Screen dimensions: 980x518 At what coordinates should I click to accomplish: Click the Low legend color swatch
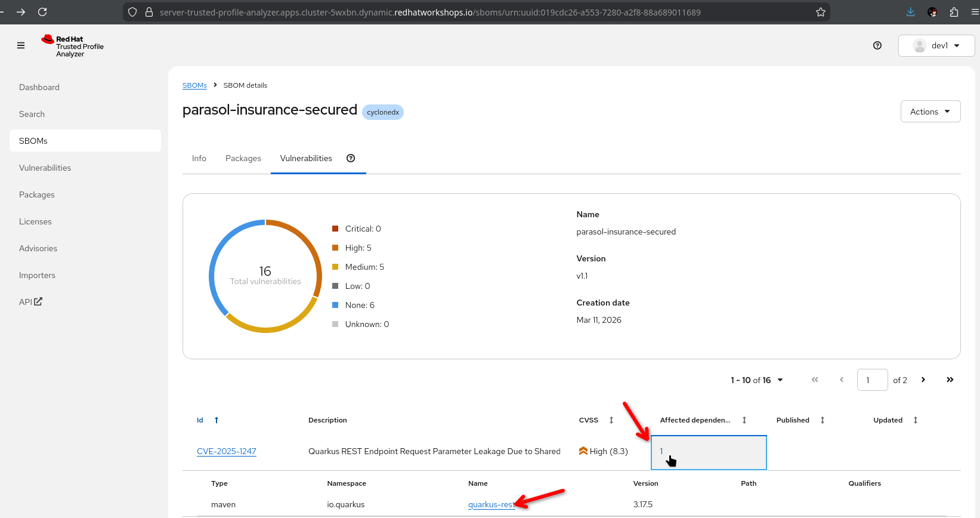coord(335,286)
